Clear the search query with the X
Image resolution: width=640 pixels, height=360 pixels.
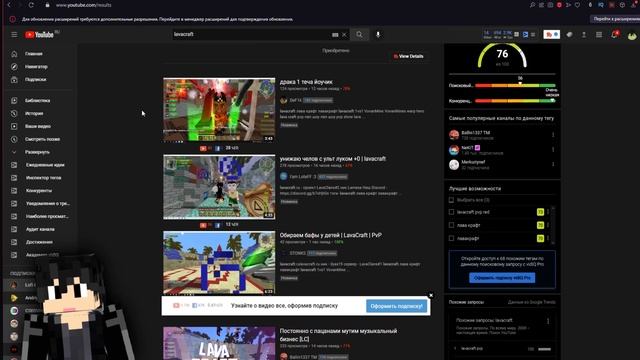(x=344, y=35)
